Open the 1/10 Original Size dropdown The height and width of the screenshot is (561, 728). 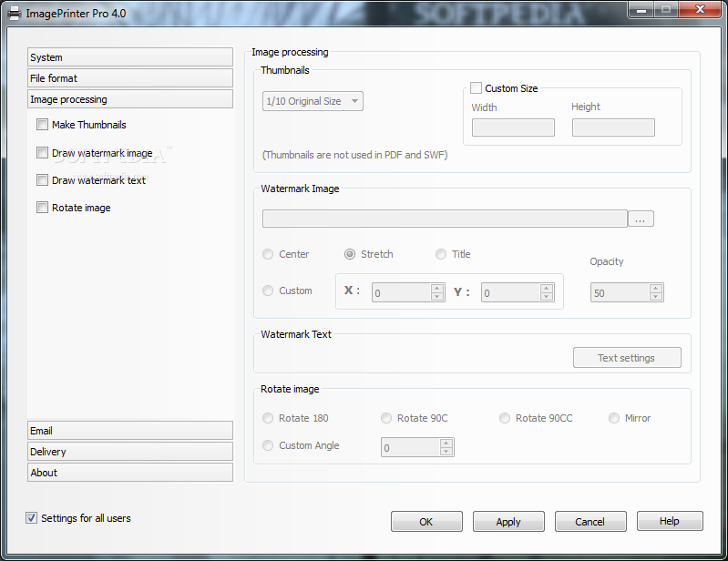click(313, 101)
